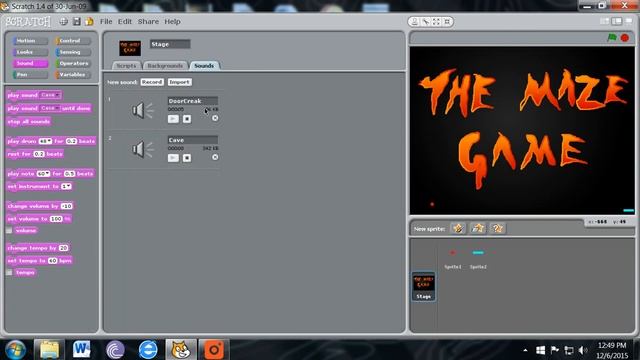This screenshot has width=640, height=360.
Task: Select the shrink sprite tool
Action: pos(447,22)
